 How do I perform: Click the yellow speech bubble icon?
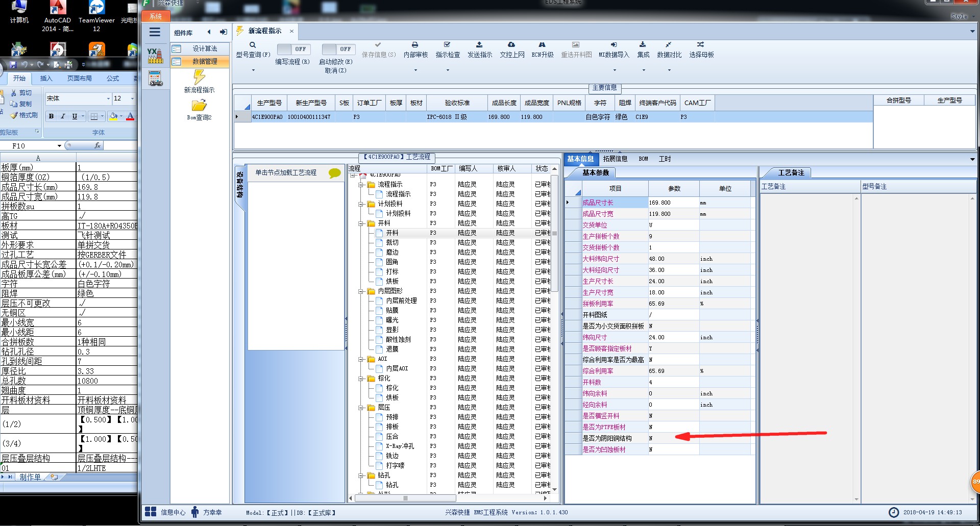click(x=335, y=173)
